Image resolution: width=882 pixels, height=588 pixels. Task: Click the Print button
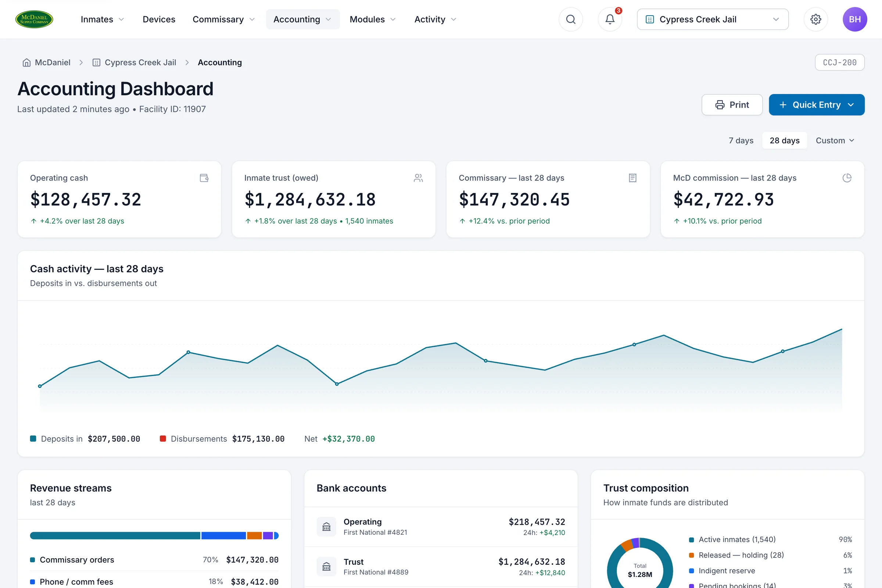point(732,105)
